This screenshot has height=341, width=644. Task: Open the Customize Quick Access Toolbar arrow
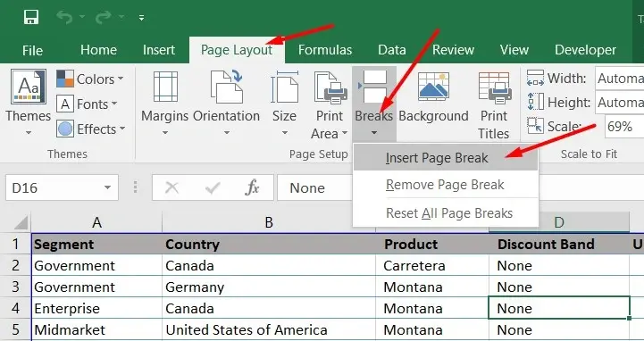click(x=141, y=18)
